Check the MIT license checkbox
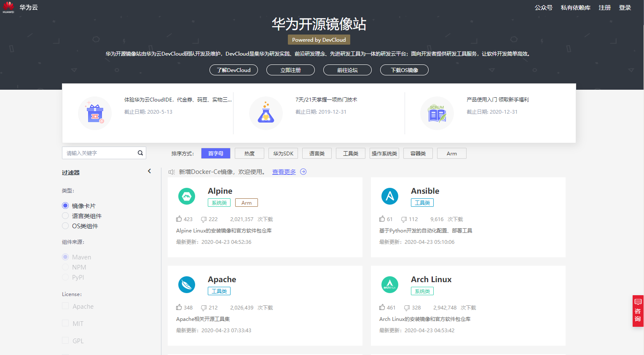The width and height of the screenshot is (644, 355). 65,323
